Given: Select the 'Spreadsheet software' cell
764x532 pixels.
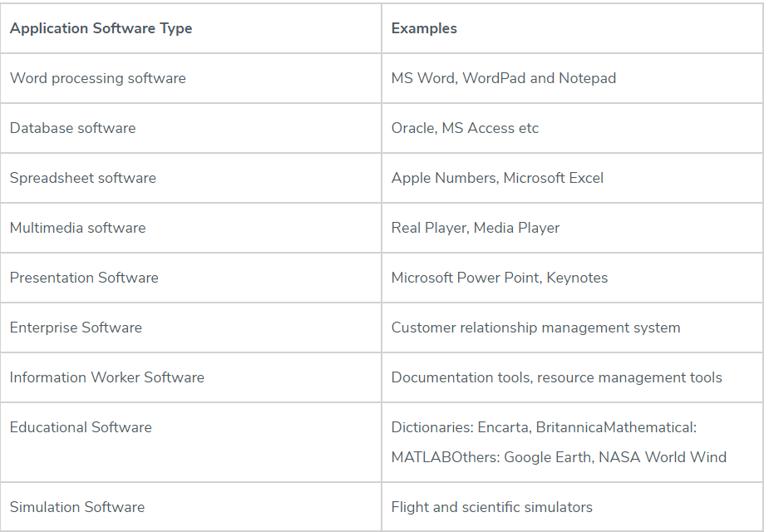Looking at the screenshot, I should (82, 178).
